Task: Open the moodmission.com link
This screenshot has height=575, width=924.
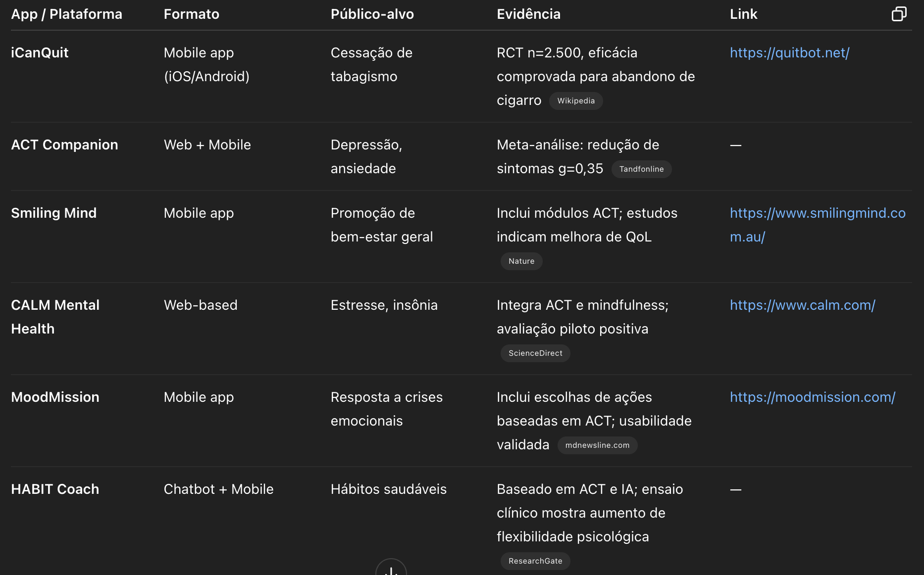Action: 813,397
